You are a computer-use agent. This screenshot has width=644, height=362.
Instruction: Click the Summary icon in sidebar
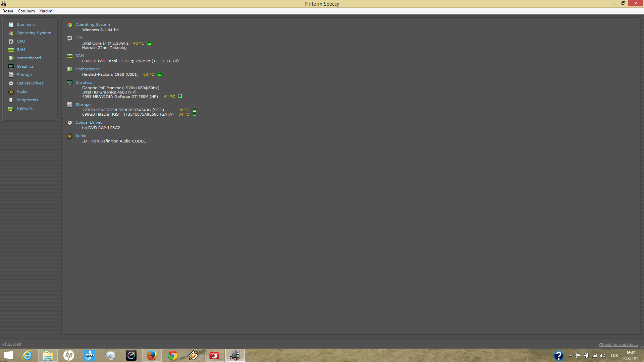pyautogui.click(x=11, y=24)
